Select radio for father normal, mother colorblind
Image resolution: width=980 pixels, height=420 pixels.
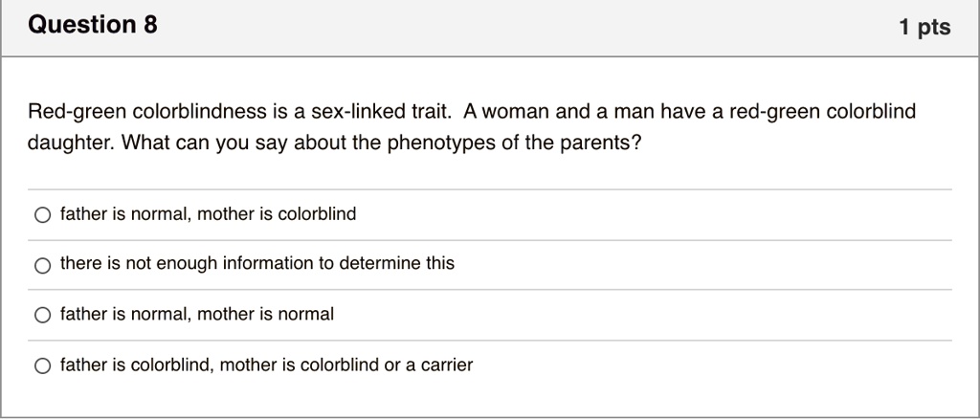coord(42,215)
